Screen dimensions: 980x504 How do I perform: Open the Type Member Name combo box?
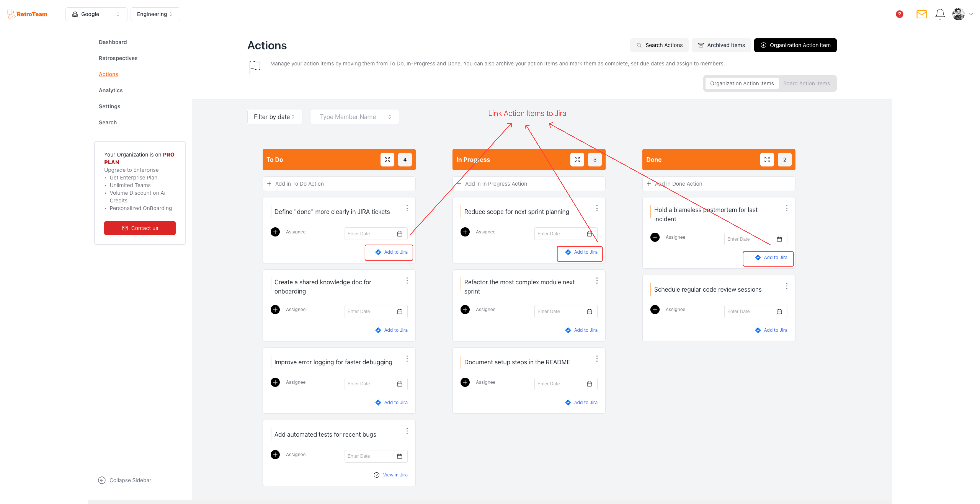[354, 117]
